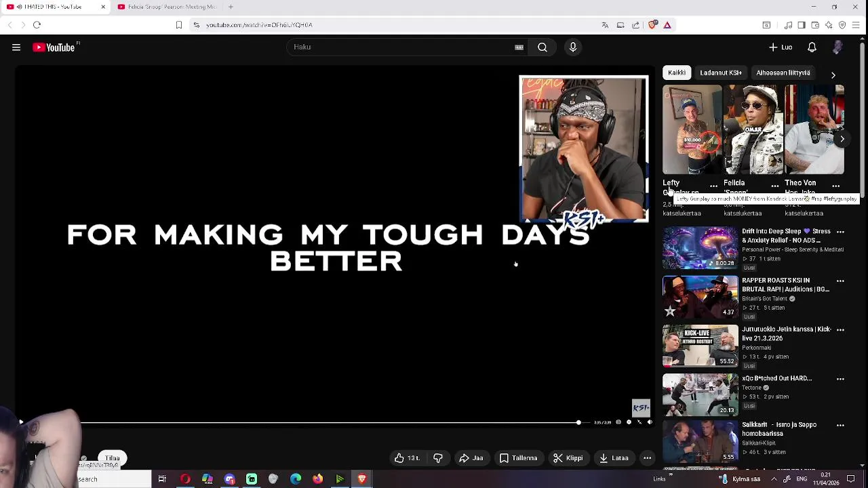Launch Opera from the taskbar
The width and height of the screenshot is (868, 488).
coord(185,479)
